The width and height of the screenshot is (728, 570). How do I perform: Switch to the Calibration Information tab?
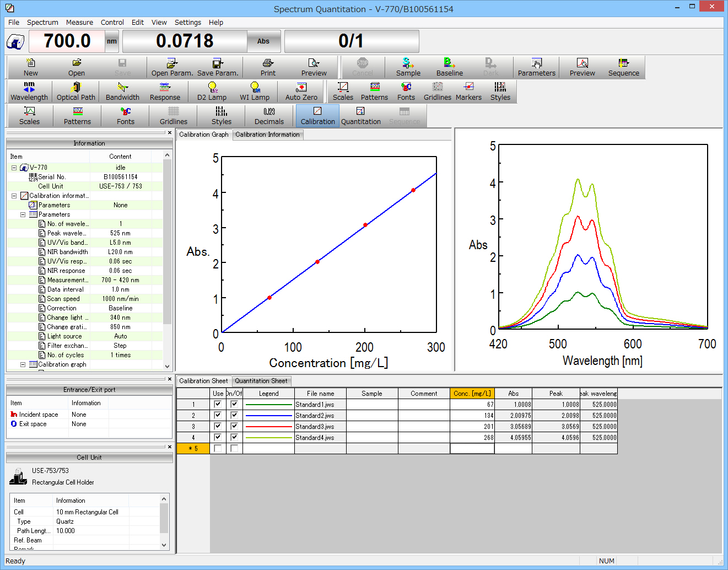click(267, 135)
